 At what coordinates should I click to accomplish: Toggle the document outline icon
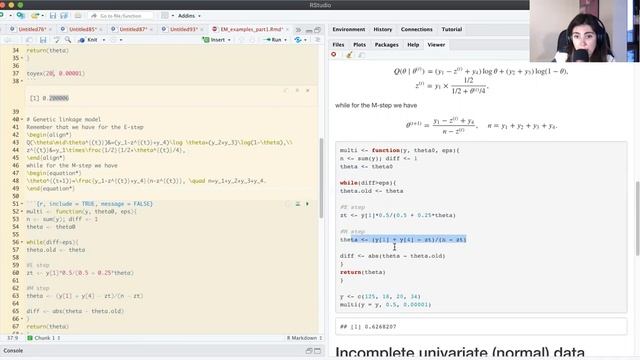(317, 40)
